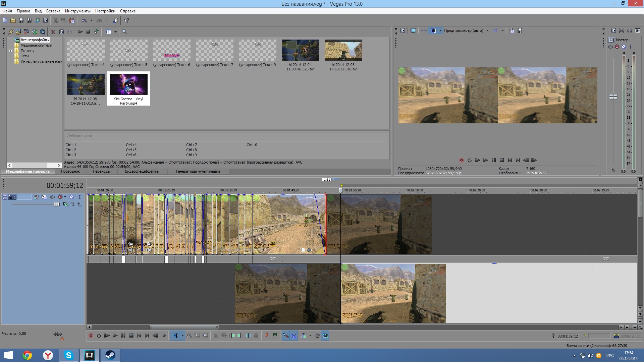The image size is (644, 362).
Task: Copy preview snapshot to clipboard icon
Action: click(512, 31)
